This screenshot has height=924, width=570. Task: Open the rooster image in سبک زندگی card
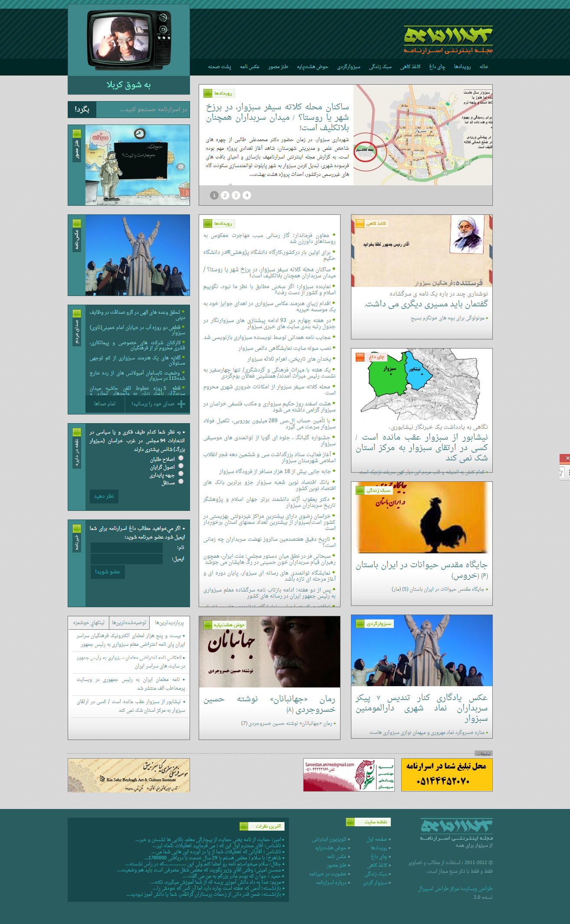422,517
